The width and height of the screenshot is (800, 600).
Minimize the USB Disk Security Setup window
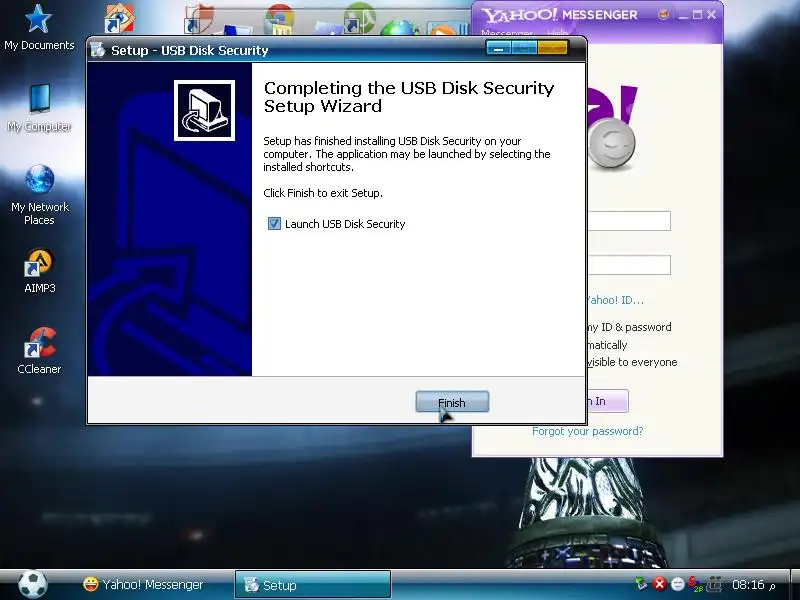tap(498, 48)
